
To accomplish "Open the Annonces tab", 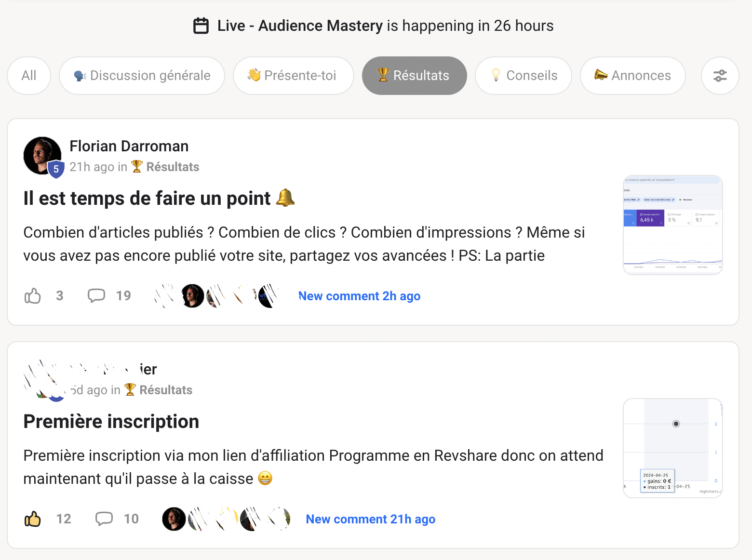I will coord(633,76).
